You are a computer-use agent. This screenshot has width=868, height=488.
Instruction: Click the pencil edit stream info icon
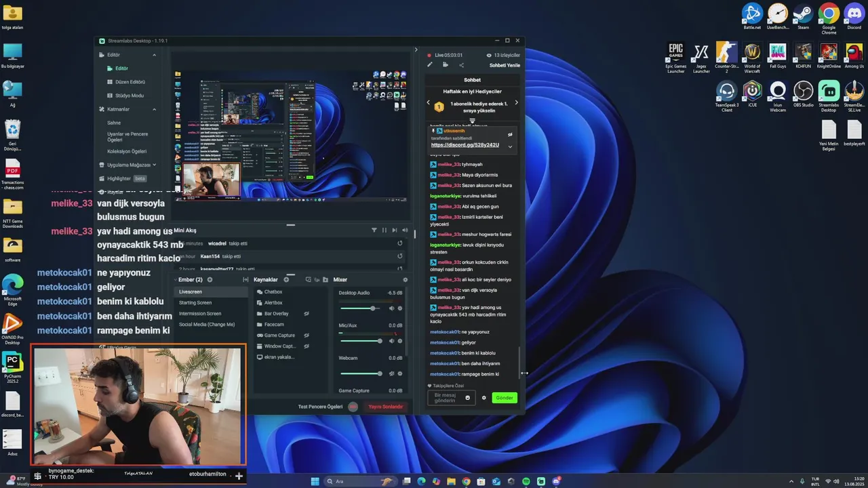pos(429,64)
